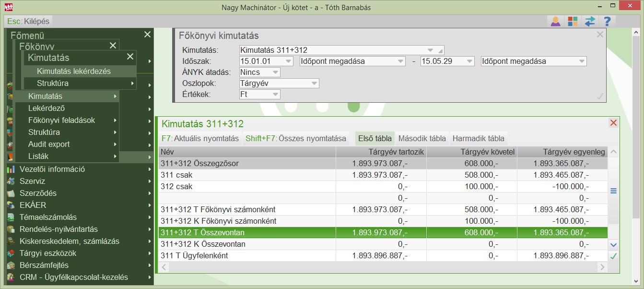Click the grey confirm checkmark in Főkönyvi kimutatás panel

pos(600,96)
